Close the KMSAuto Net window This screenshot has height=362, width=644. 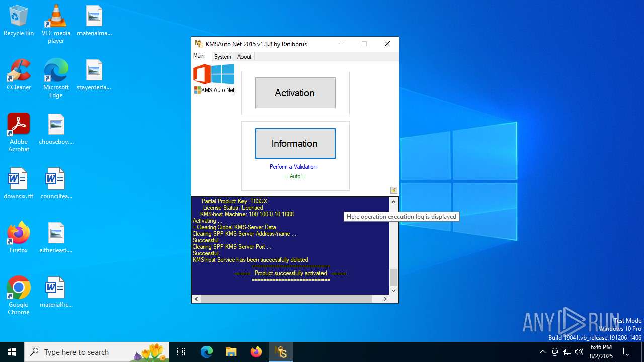pos(387,44)
